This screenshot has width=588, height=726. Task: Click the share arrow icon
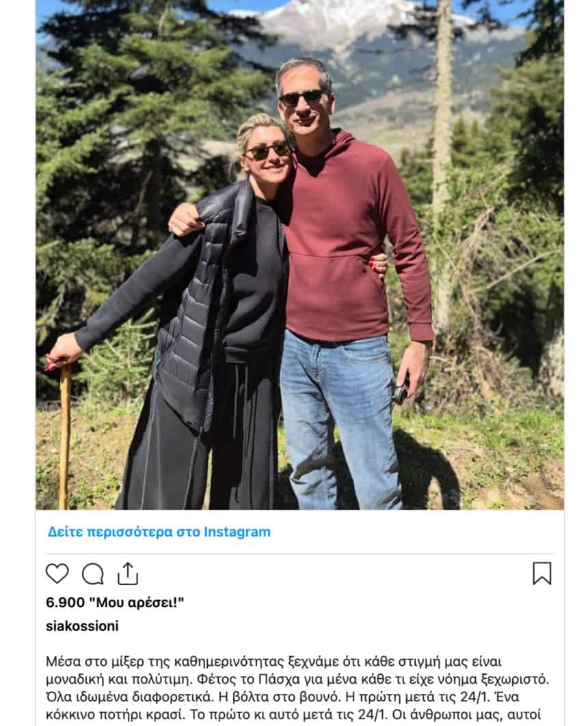coord(128,574)
